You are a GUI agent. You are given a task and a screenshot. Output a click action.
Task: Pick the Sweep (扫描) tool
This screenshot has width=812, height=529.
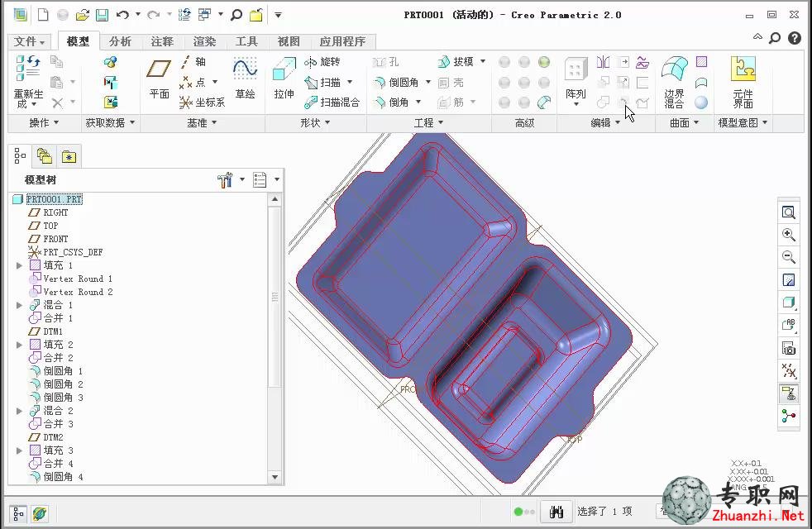[x=322, y=83]
